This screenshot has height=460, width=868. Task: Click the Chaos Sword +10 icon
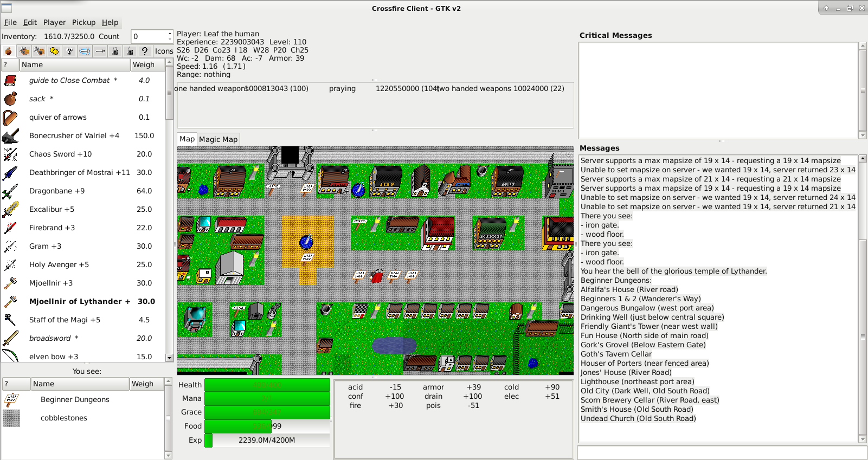(10, 154)
